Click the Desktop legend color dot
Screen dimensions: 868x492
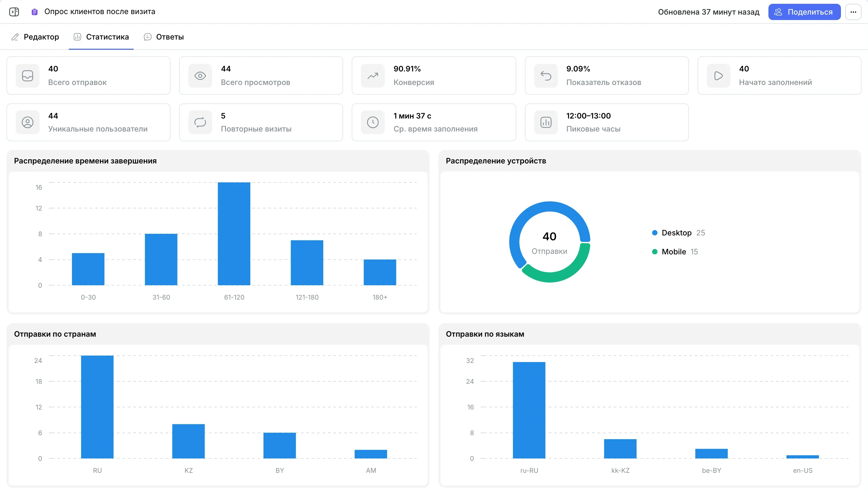point(655,232)
